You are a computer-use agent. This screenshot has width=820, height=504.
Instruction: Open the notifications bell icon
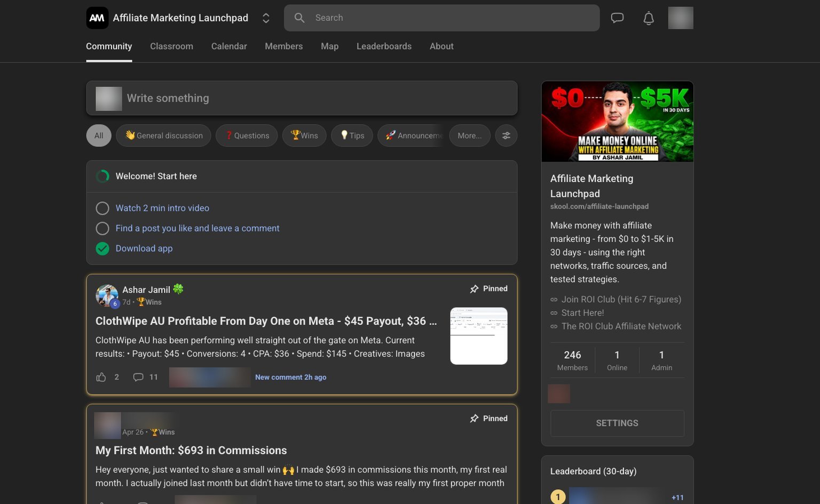[x=649, y=18]
